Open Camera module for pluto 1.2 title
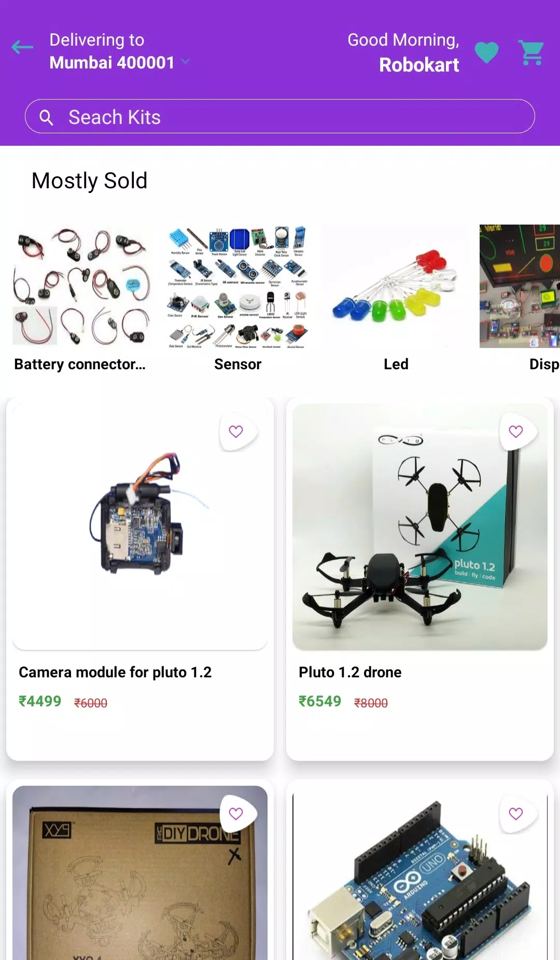 115,672
